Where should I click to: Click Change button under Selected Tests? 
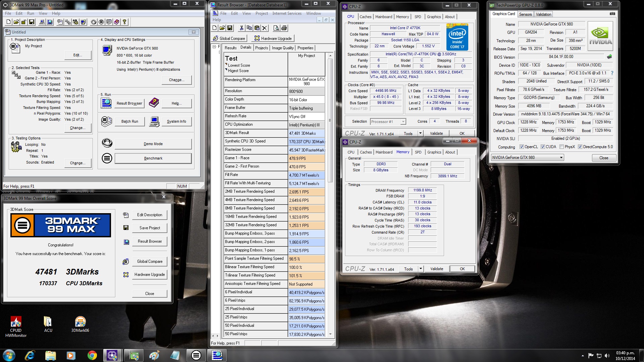click(78, 128)
